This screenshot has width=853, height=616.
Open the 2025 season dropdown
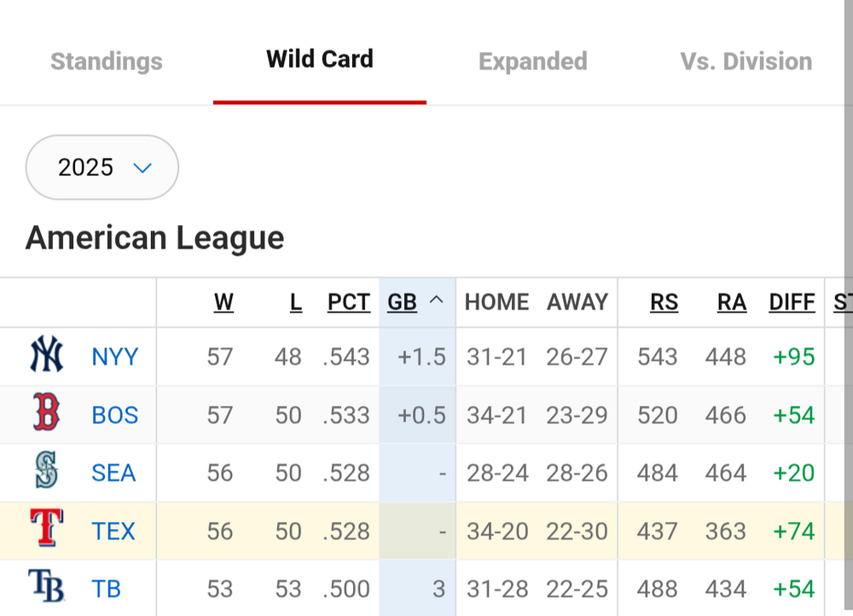[102, 167]
